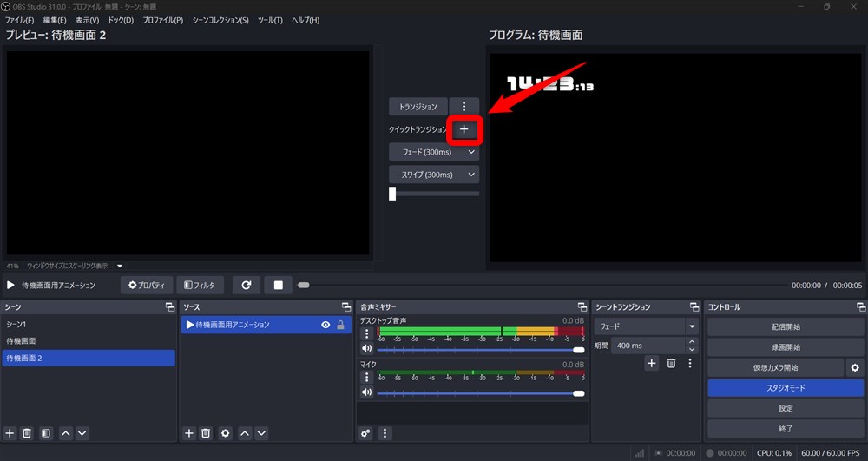Adjust the デスクトップ音声 volume slider
Screen dimensions: 868x461
[481, 350]
